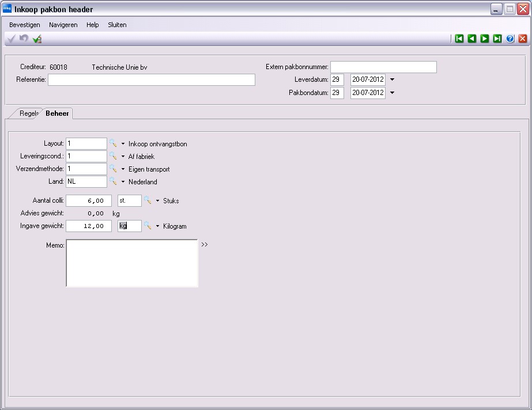The width and height of the screenshot is (532, 410).
Task: Minimize the Inkoop pakbon header window
Action: [496, 9]
